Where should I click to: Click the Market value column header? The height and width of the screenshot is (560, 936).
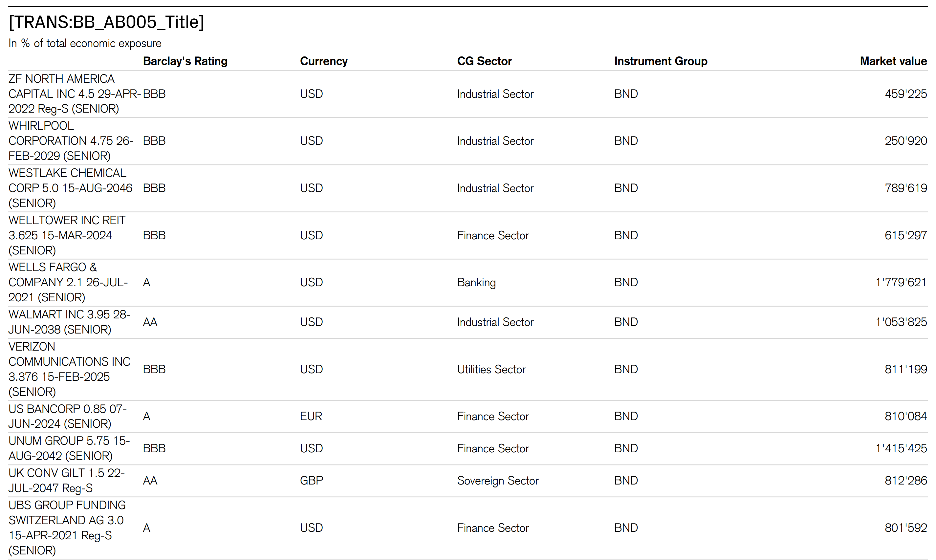[x=893, y=61]
